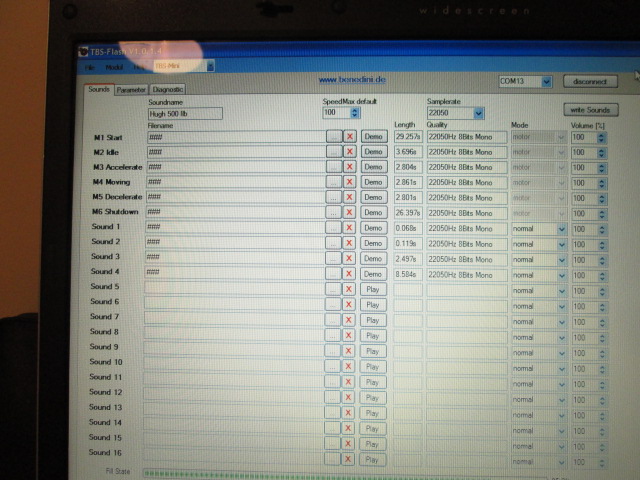This screenshot has width=640, height=480.
Task: Click the M4 Moving filename field
Action: tap(236, 182)
